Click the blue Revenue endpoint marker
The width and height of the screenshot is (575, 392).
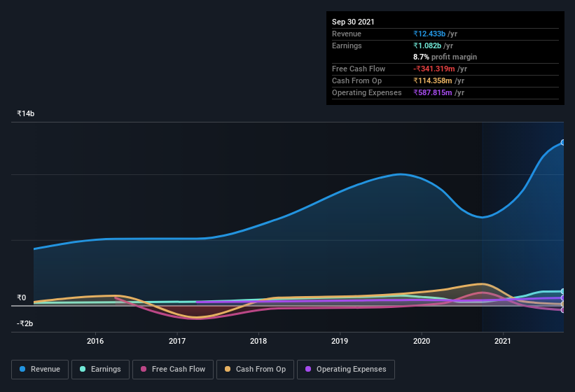point(563,143)
